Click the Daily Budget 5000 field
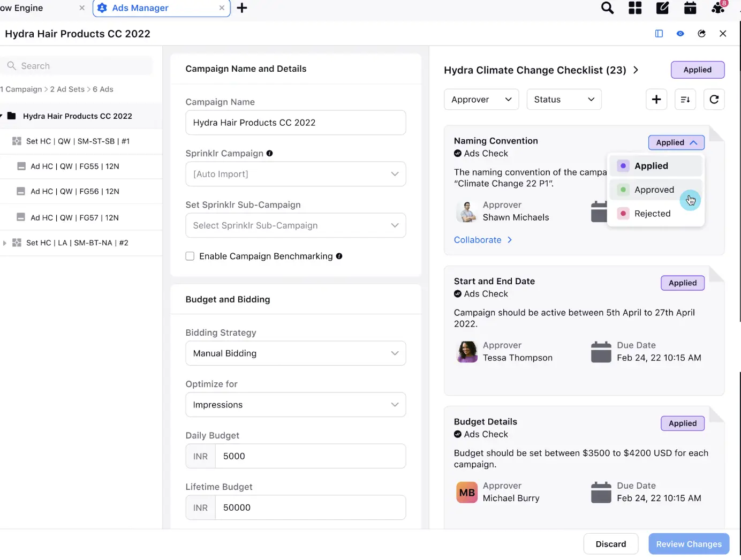Viewport: 741px width, 560px height. [310, 456]
